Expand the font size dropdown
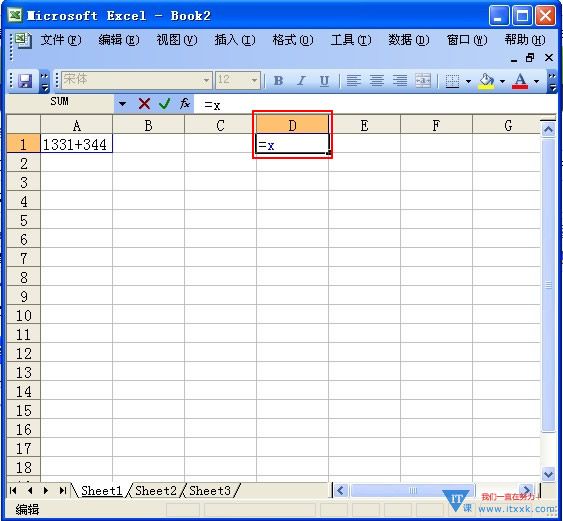This screenshot has width=563, height=521. (x=254, y=80)
